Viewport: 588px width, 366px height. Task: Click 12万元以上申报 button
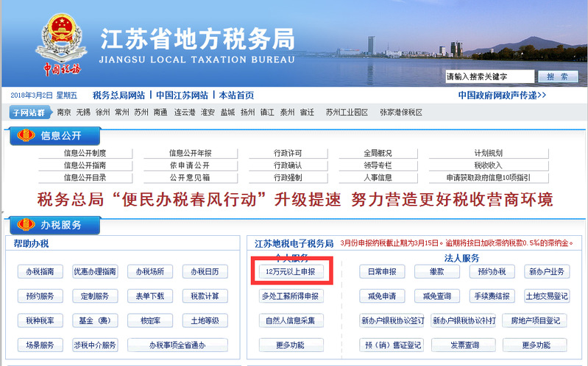(291, 272)
